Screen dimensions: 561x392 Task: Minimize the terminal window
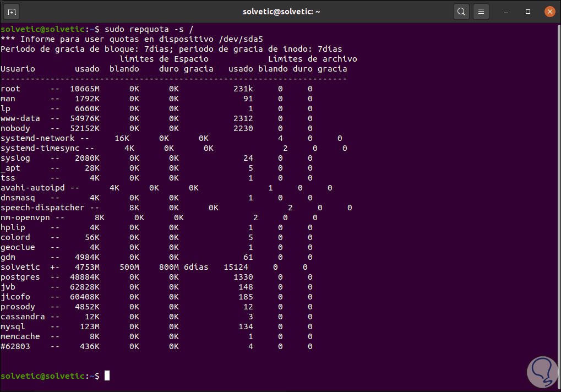coord(506,12)
